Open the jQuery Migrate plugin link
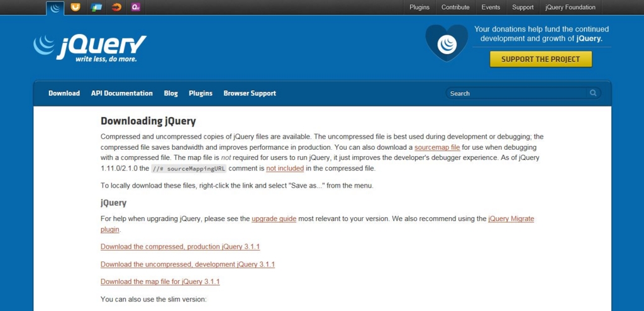 tap(318, 224)
